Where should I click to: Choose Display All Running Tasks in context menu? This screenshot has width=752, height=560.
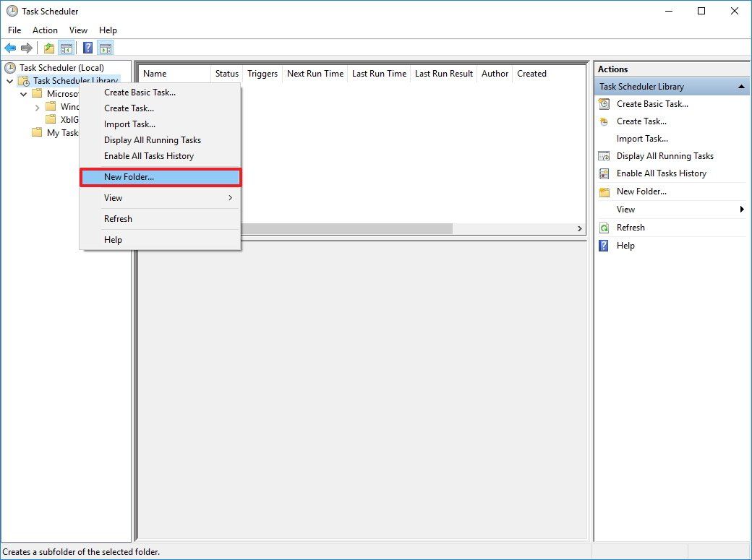(161, 140)
